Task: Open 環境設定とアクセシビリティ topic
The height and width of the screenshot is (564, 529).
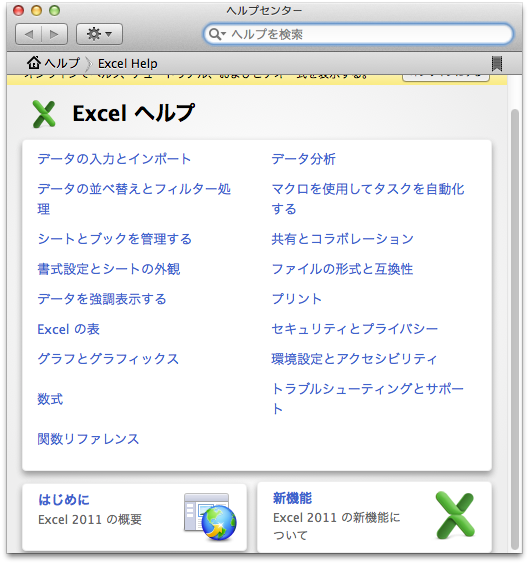Action: [354, 359]
